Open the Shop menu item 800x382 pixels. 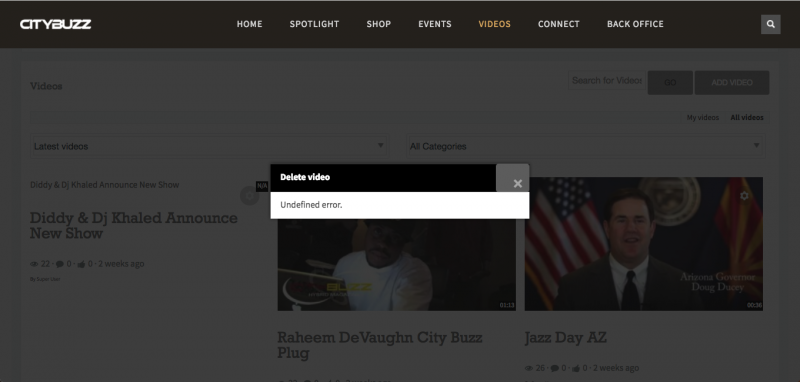point(379,24)
